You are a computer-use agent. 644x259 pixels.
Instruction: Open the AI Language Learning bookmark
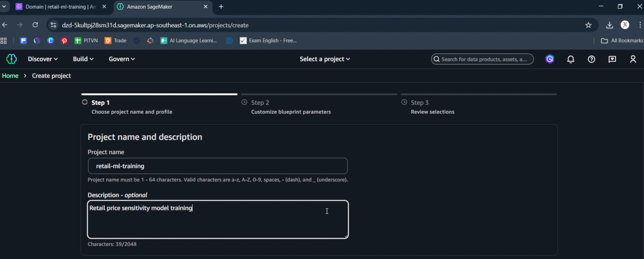click(x=189, y=40)
